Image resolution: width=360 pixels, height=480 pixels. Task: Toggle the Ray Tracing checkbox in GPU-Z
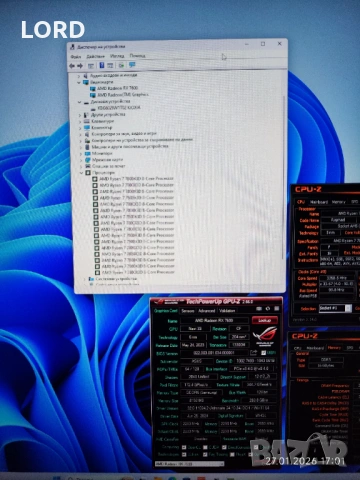click(x=205, y=454)
